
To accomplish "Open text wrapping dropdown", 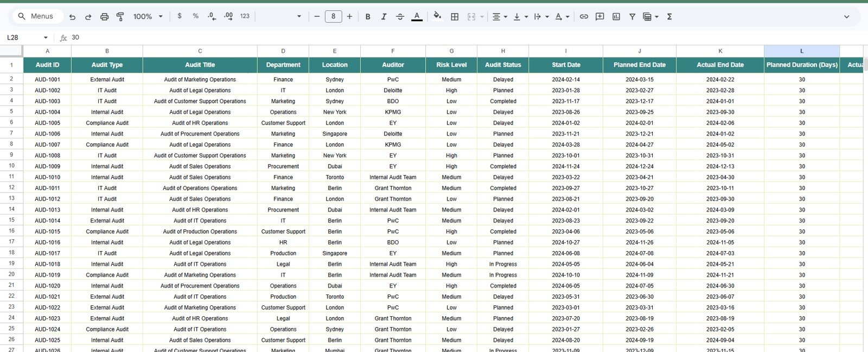I will [x=541, y=17].
